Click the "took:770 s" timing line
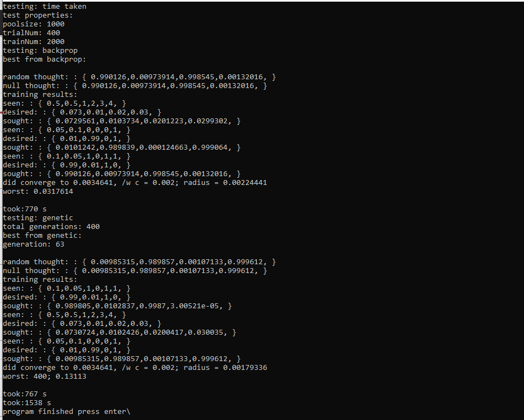The image size is (524, 420). pyautogui.click(x=25, y=209)
